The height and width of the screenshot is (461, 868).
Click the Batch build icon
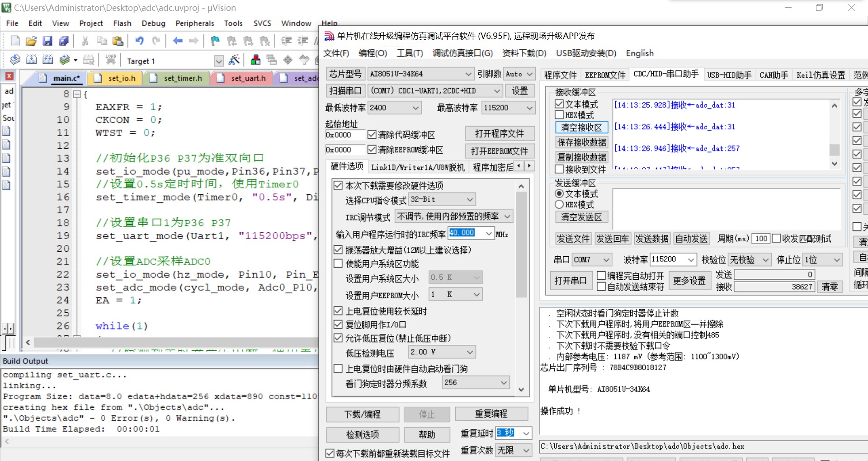66,60
